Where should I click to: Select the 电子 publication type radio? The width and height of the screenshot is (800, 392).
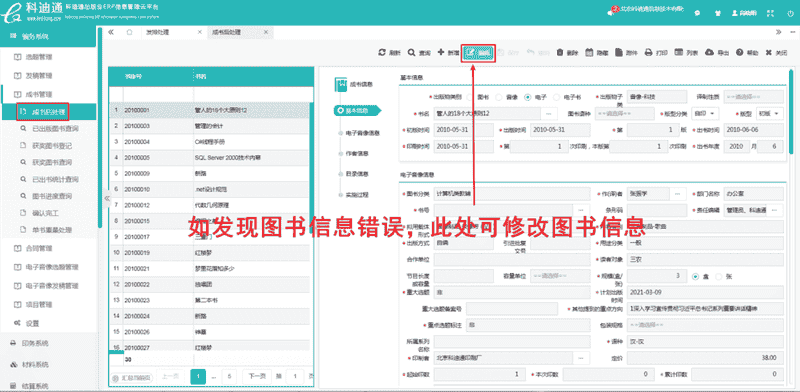(x=528, y=96)
